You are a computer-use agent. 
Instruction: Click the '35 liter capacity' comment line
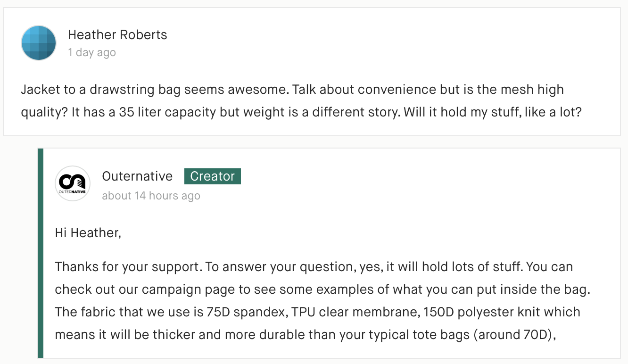[x=301, y=113]
